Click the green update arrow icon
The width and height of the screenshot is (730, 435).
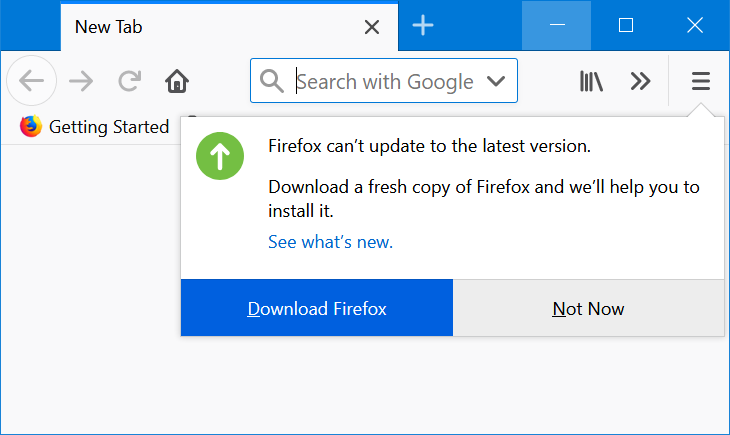tap(220, 157)
